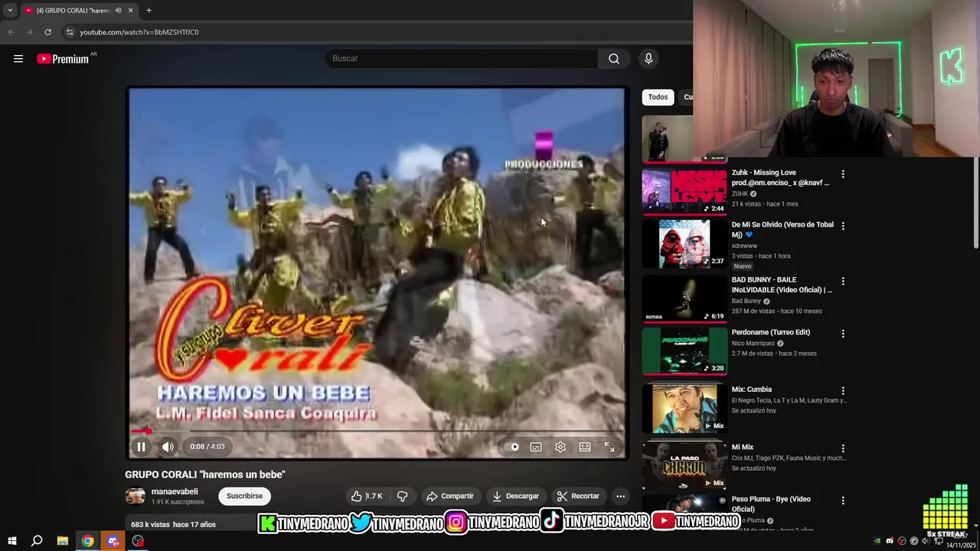Go back in browser history

[x=11, y=32]
